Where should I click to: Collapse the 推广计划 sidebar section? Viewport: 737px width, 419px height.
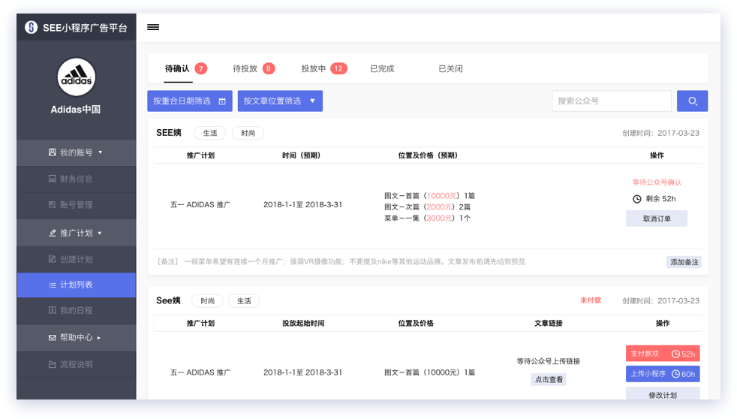coord(76,232)
